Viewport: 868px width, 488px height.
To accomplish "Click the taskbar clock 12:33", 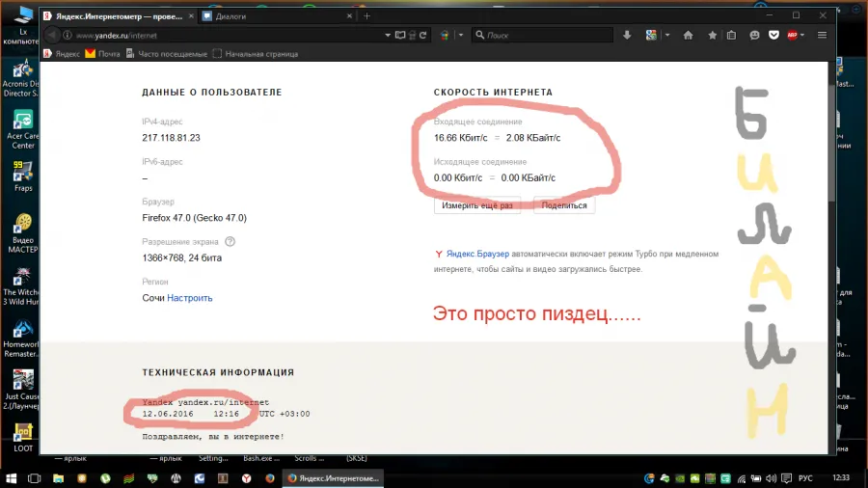I will [x=841, y=477].
